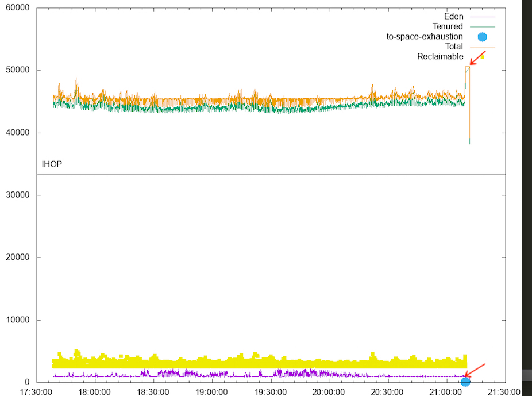Click the 17:30:00 time axis label

[x=36, y=392]
